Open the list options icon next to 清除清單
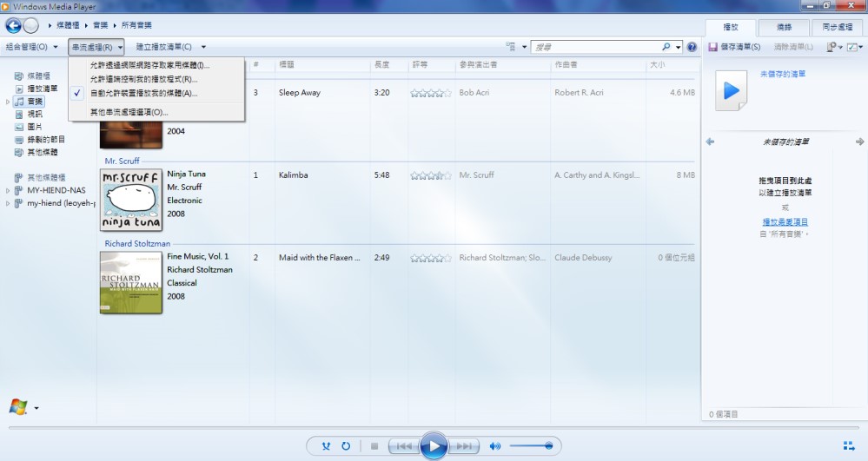 coord(831,47)
